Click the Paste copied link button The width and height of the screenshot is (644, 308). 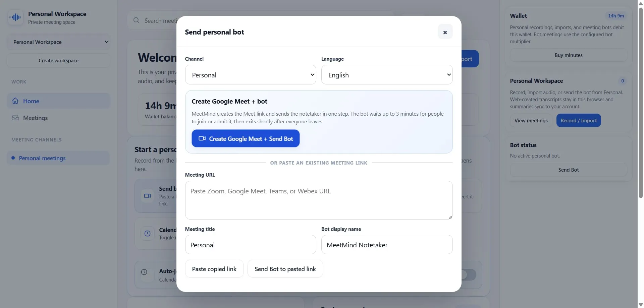coord(214,269)
